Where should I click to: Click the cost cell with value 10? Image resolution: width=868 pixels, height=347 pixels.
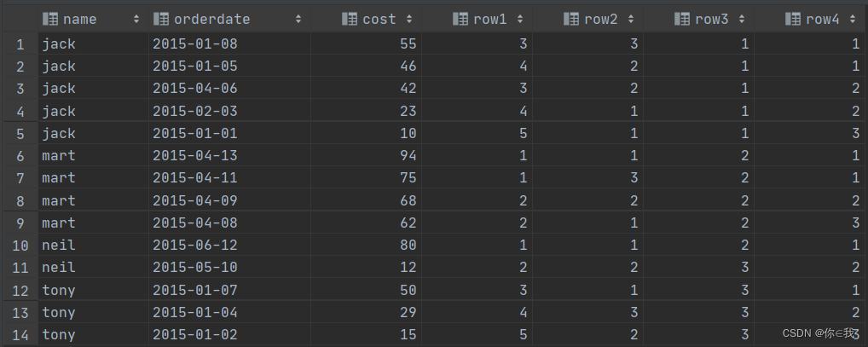[366, 133]
